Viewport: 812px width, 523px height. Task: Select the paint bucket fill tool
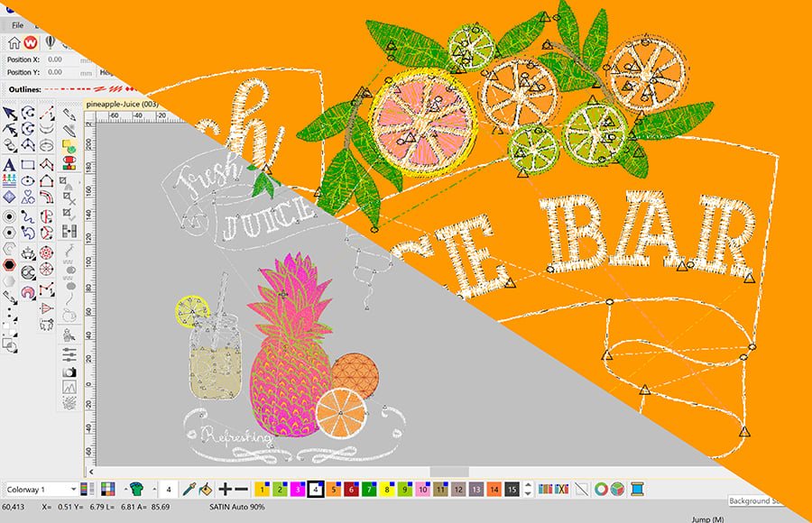click(x=205, y=489)
